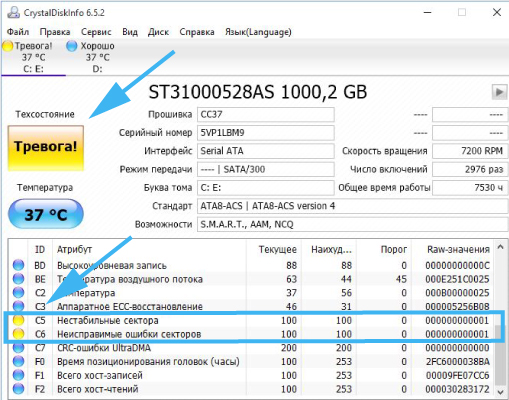Select the CRC-ошибки UltraDMA row
Screen dimensions: 509x400
coord(251,348)
